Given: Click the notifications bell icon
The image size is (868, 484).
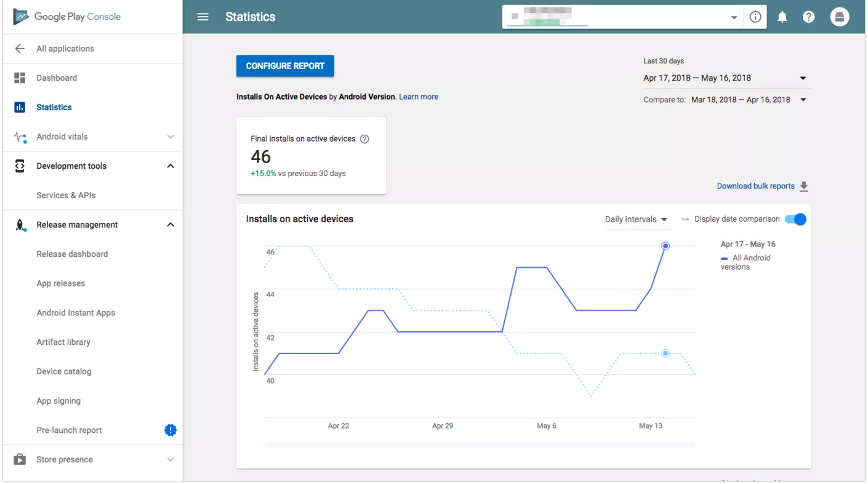Looking at the screenshot, I should coord(782,17).
